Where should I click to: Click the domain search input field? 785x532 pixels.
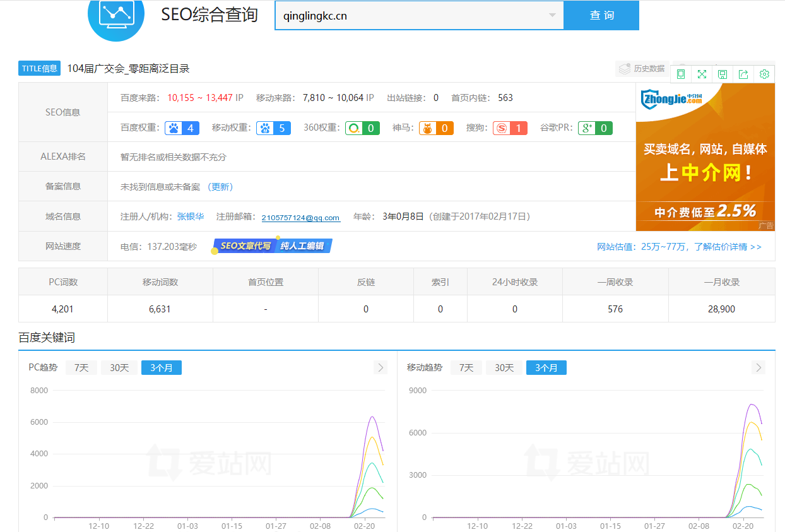pos(410,16)
